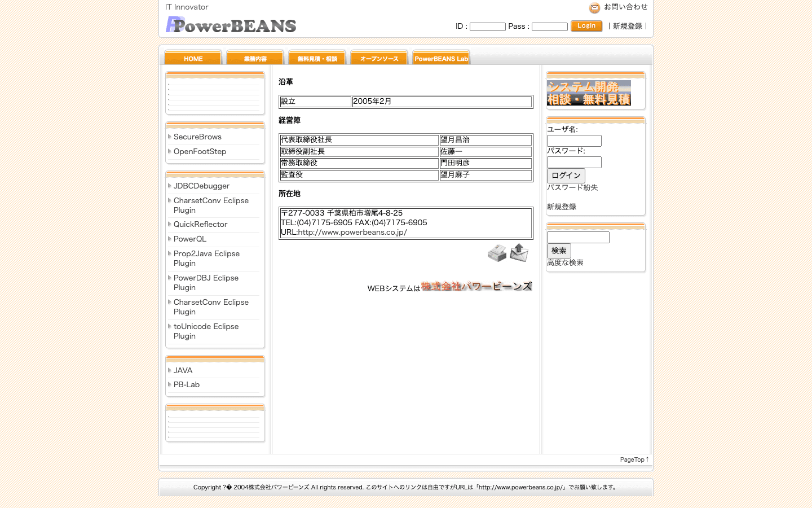Click 新規登録 link below パスワード紛失
The image size is (812, 508).
[x=562, y=207]
